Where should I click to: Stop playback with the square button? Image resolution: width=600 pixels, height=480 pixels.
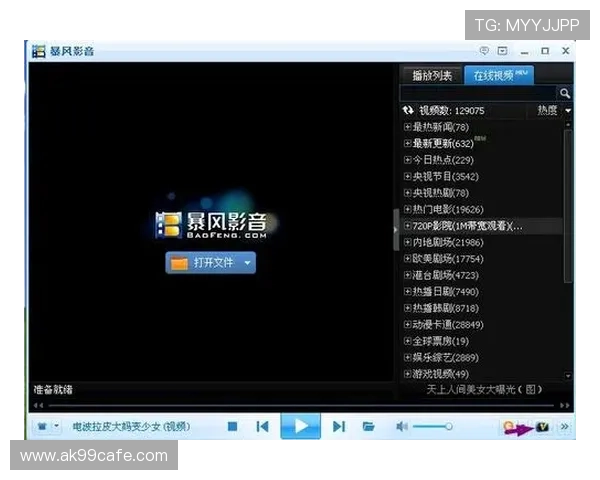pos(232,426)
